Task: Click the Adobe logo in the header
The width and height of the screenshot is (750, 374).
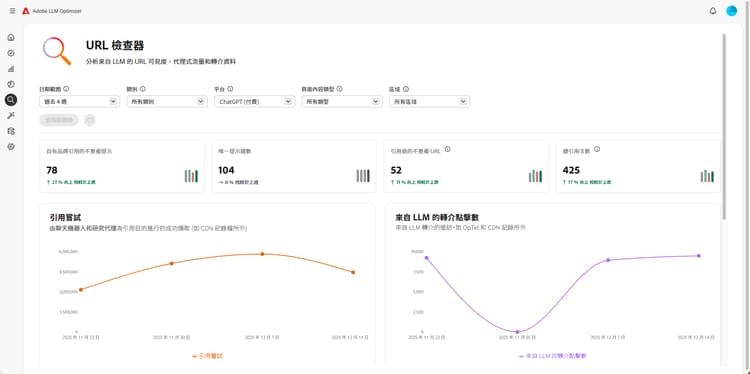Action: pyautogui.click(x=25, y=11)
